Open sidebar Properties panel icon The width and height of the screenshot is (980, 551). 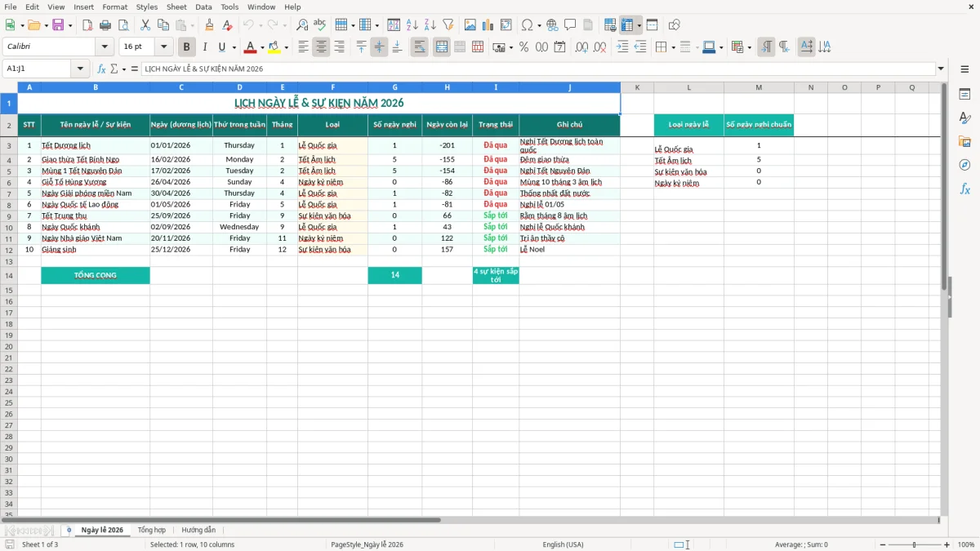(x=964, y=95)
